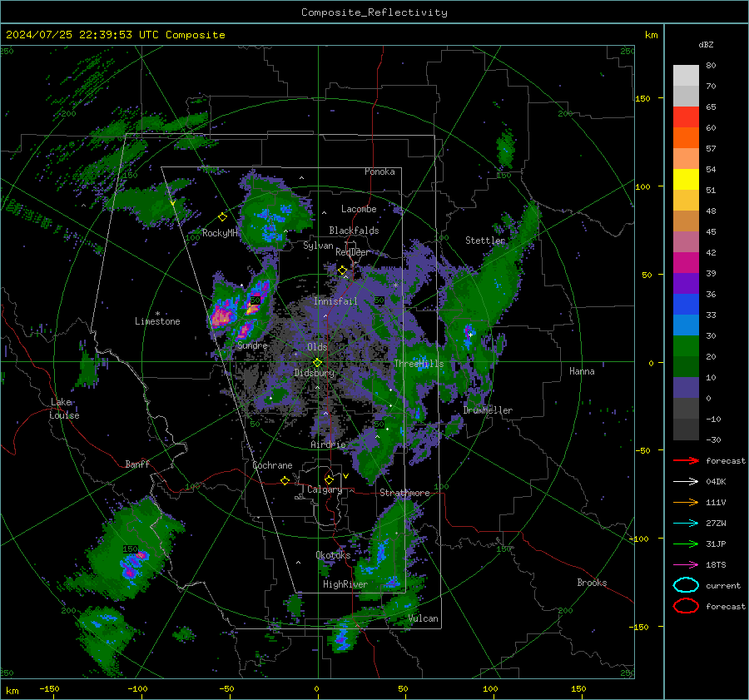Click the Lacombe town label
This screenshot has height=700, width=749.
[x=359, y=209]
